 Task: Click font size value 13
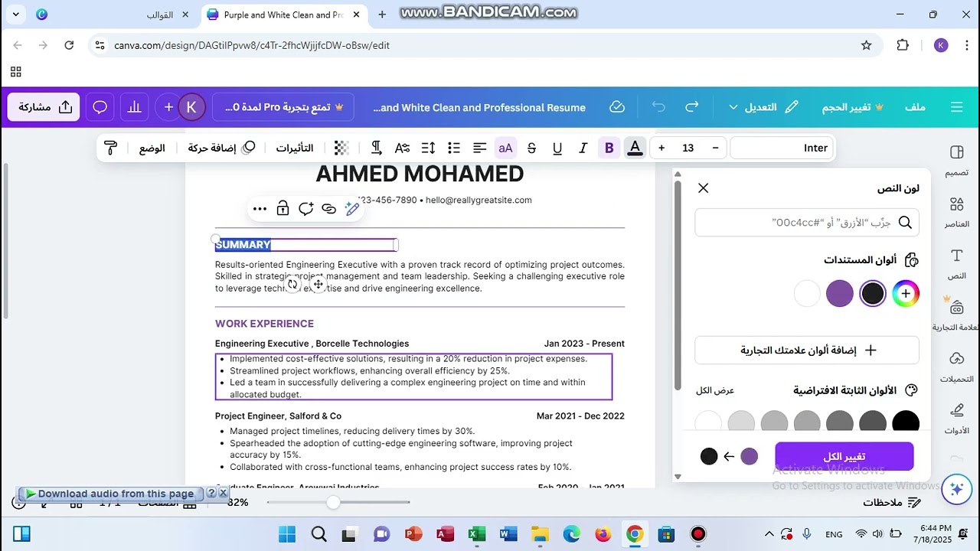coord(688,148)
